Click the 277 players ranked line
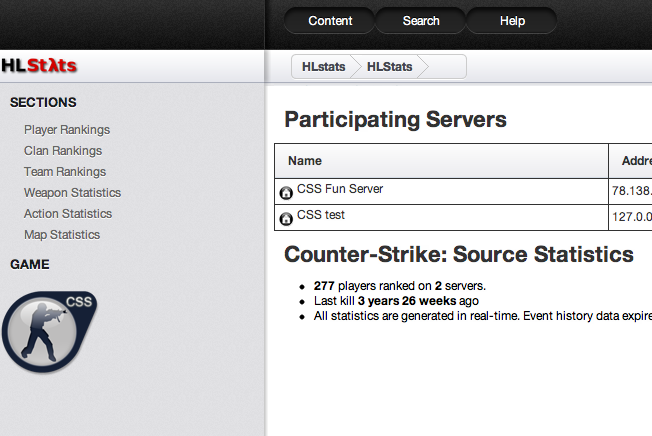 pyautogui.click(x=400, y=286)
